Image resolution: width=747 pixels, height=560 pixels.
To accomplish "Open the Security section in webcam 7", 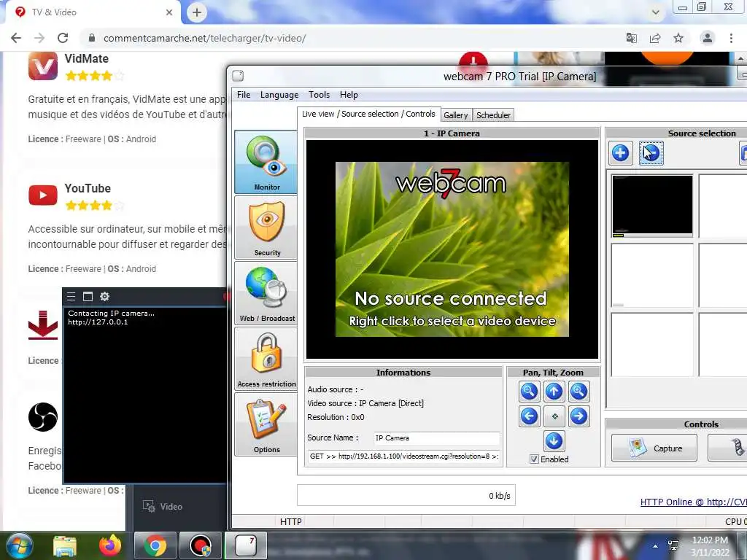I will click(x=266, y=227).
